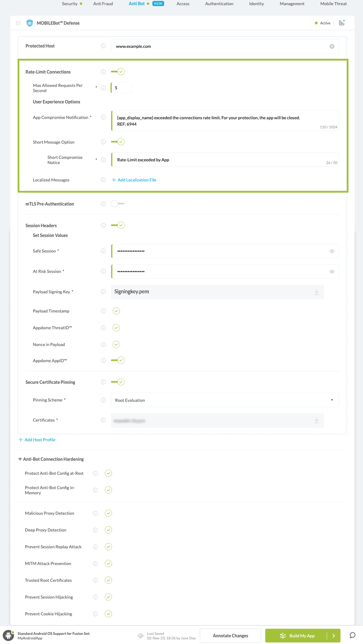Click info icon next to Malicious Proxy Detection
Image resolution: width=363 pixels, height=644 pixels.
(95, 513)
